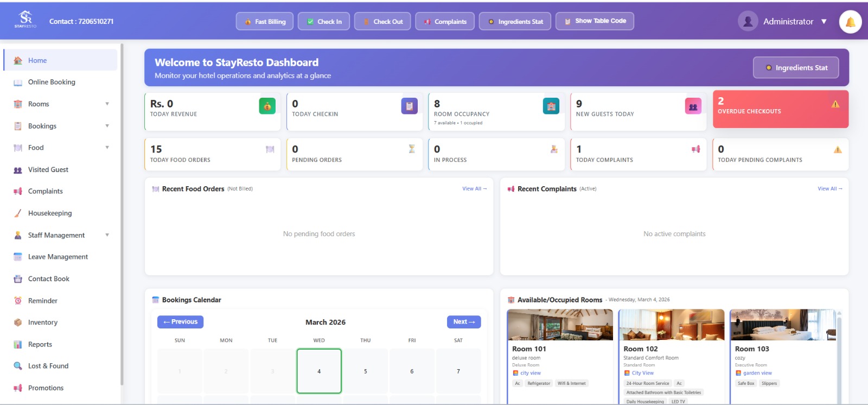
Task: Click Room 103 "Safe Box" tag
Action: click(746, 384)
